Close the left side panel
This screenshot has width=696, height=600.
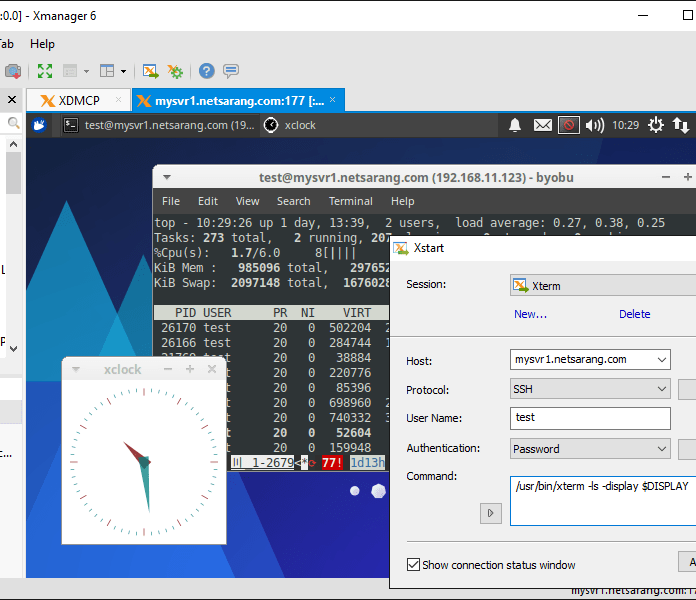(x=12, y=100)
